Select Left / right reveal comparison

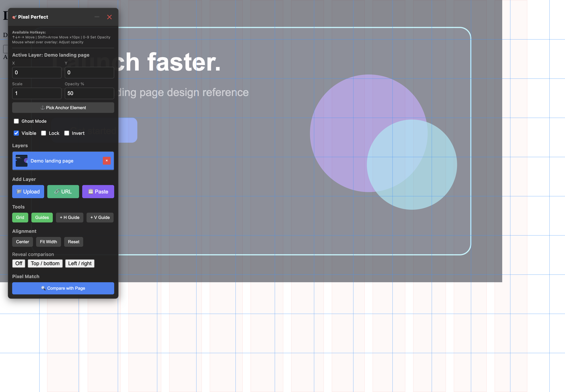point(80,263)
